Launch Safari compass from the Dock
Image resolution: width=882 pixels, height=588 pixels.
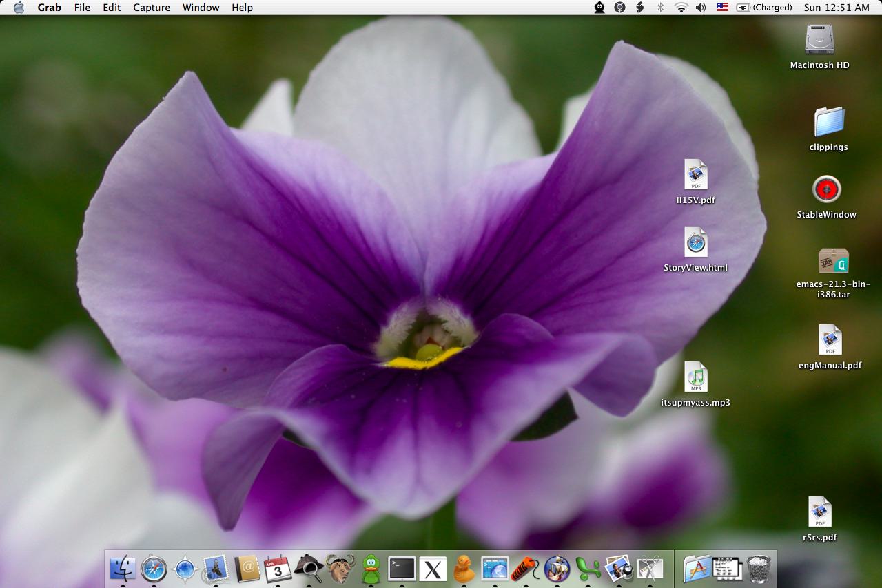pos(154,569)
